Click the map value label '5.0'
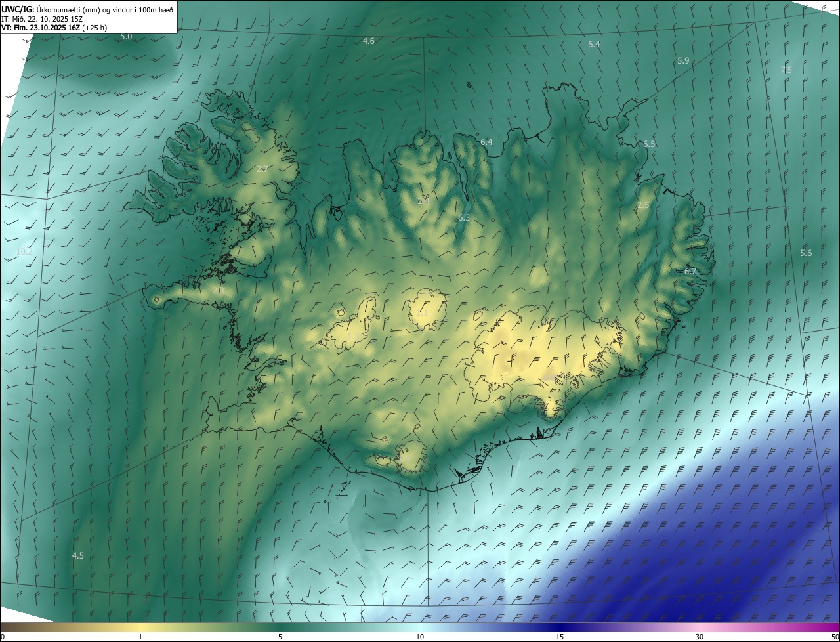The height and width of the screenshot is (642, 840). (x=126, y=37)
